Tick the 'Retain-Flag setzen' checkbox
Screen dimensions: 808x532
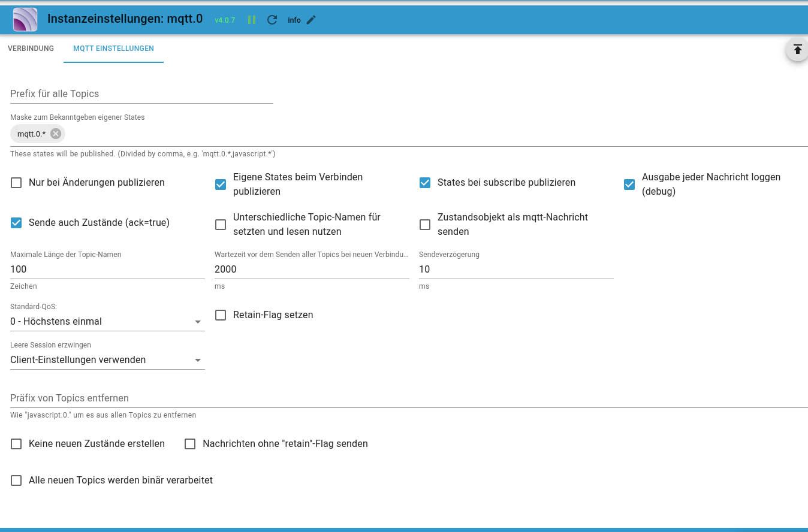click(x=221, y=315)
